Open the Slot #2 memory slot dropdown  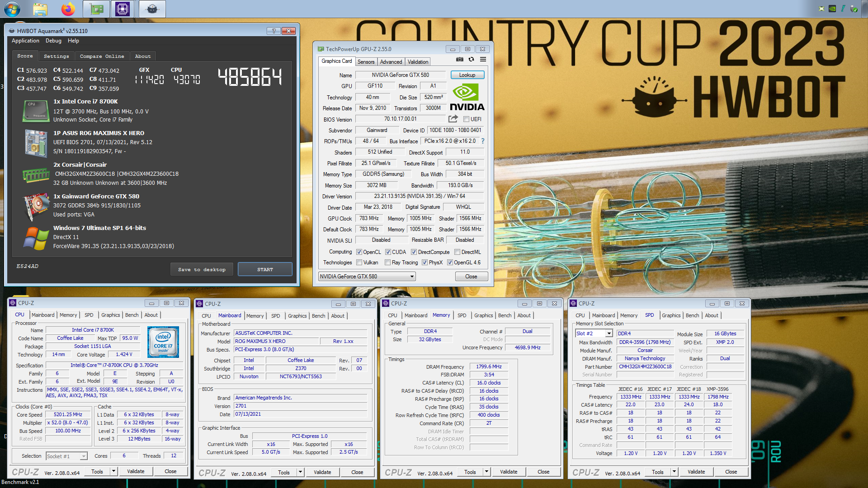(x=594, y=333)
